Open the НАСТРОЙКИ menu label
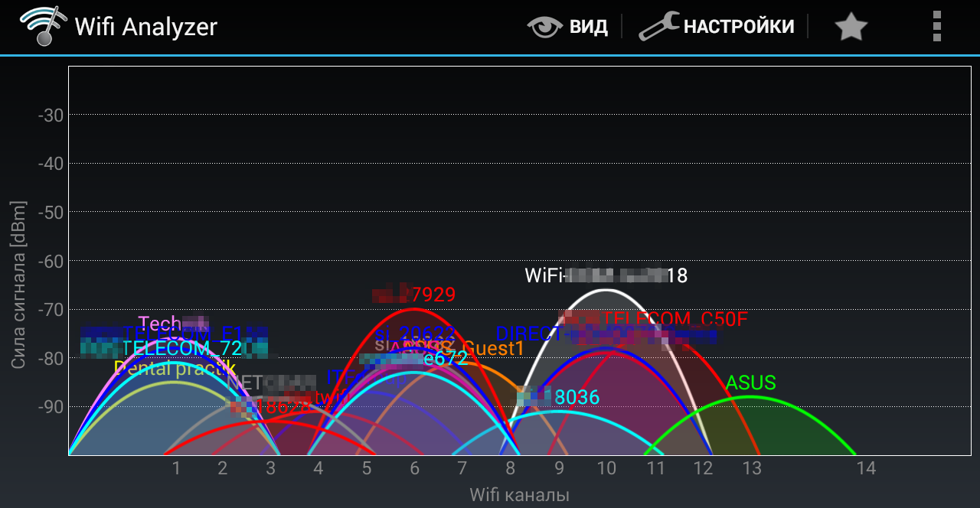This screenshot has width=980, height=508. (738, 27)
